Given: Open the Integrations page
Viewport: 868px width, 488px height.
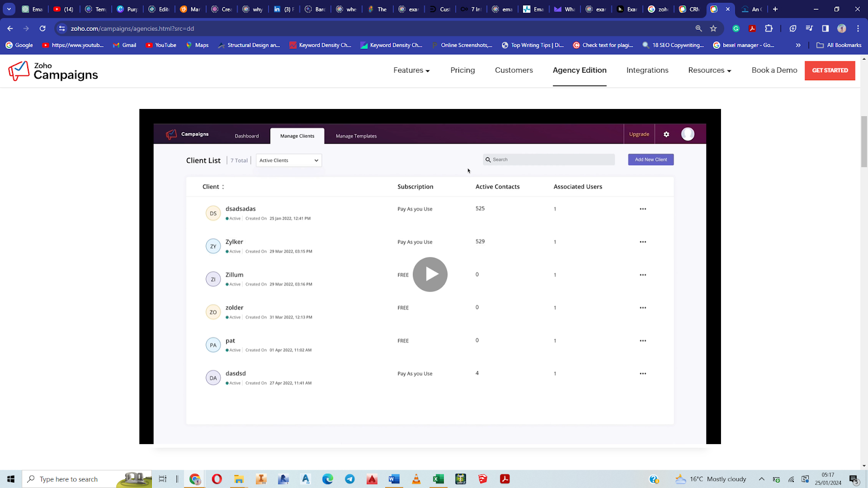Looking at the screenshot, I should point(647,70).
